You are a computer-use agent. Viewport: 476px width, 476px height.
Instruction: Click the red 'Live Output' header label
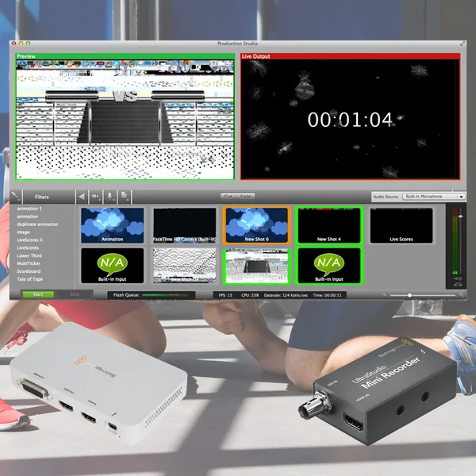coord(256,56)
